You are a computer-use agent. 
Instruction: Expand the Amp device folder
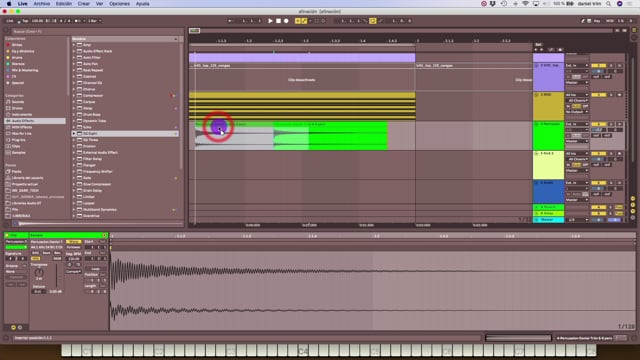(74, 45)
